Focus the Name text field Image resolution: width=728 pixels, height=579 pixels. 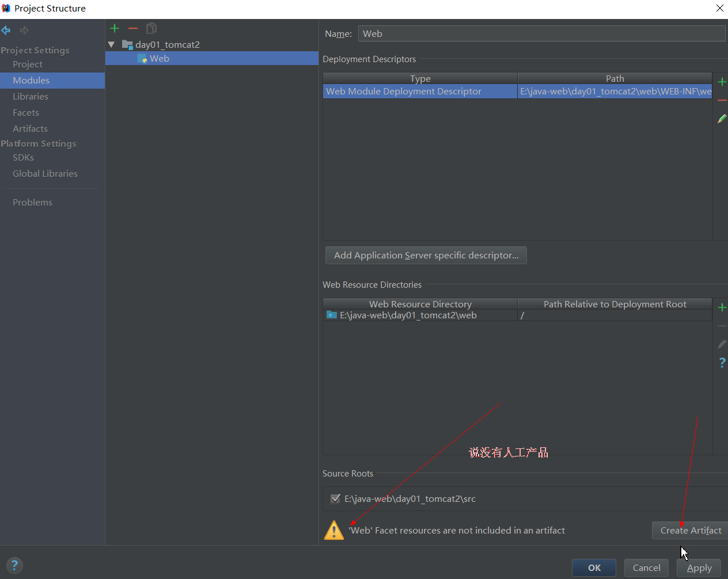point(541,33)
